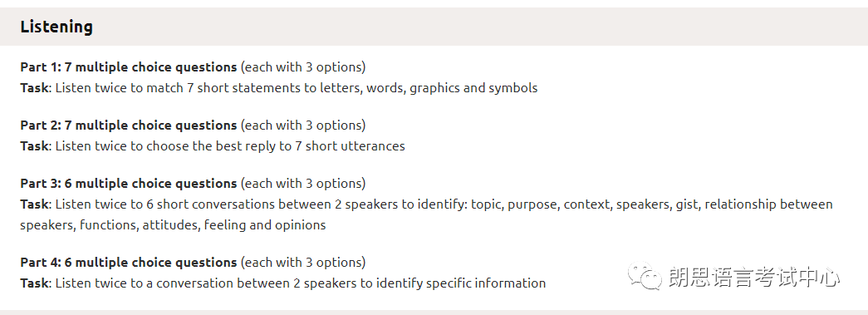The height and width of the screenshot is (315, 868).
Task: Click the 朗思语言考试中心 watermark text
Action: [x=754, y=277]
